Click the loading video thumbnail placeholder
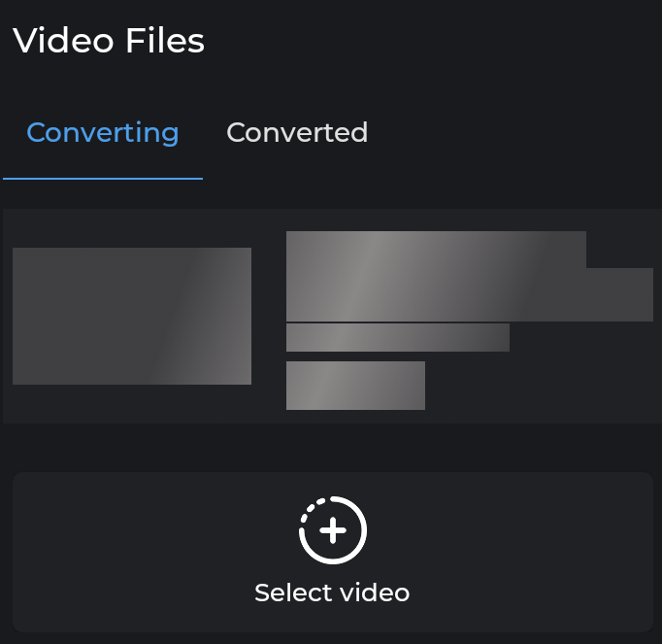The width and height of the screenshot is (662, 644). tap(132, 316)
